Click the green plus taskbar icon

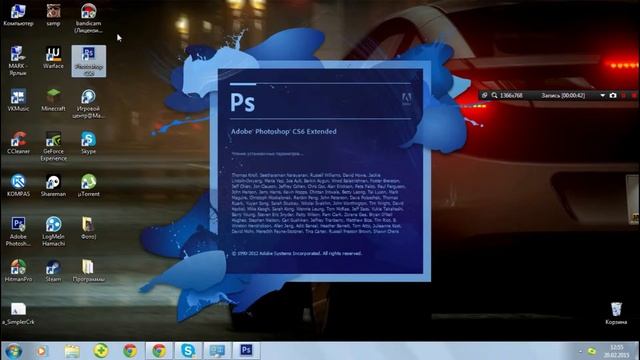point(100,351)
